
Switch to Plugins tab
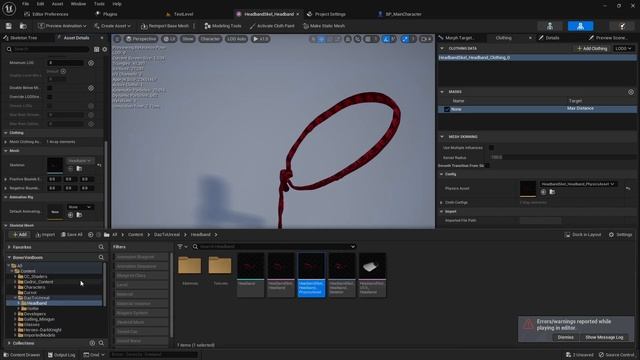click(x=106, y=14)
